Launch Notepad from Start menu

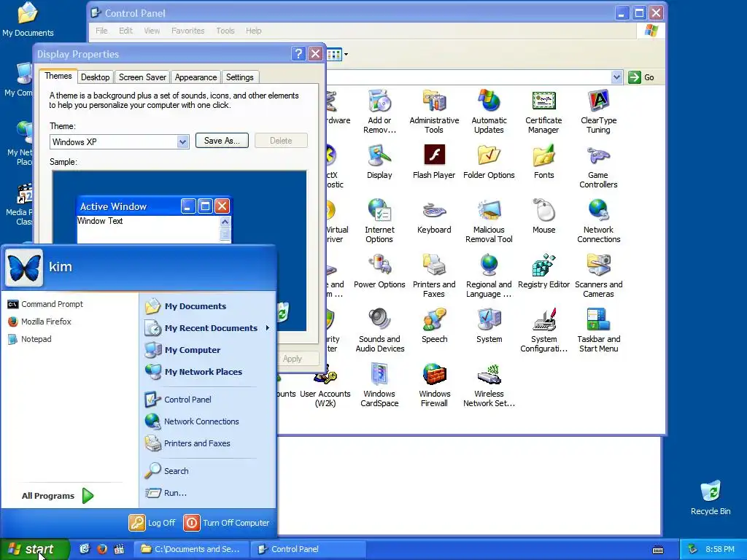[x=29, y=339]
